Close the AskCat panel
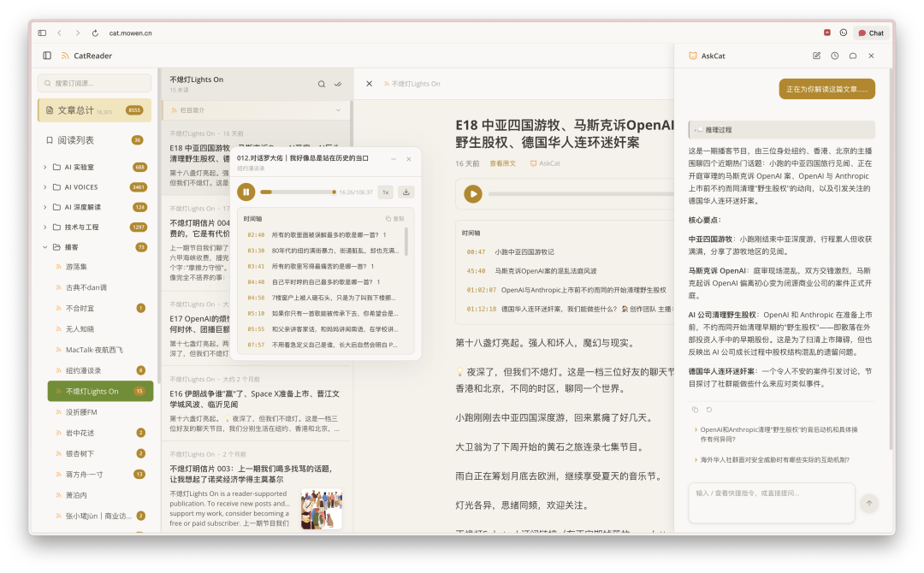This screenshot has height=573, width=924. tap(871, 56)
